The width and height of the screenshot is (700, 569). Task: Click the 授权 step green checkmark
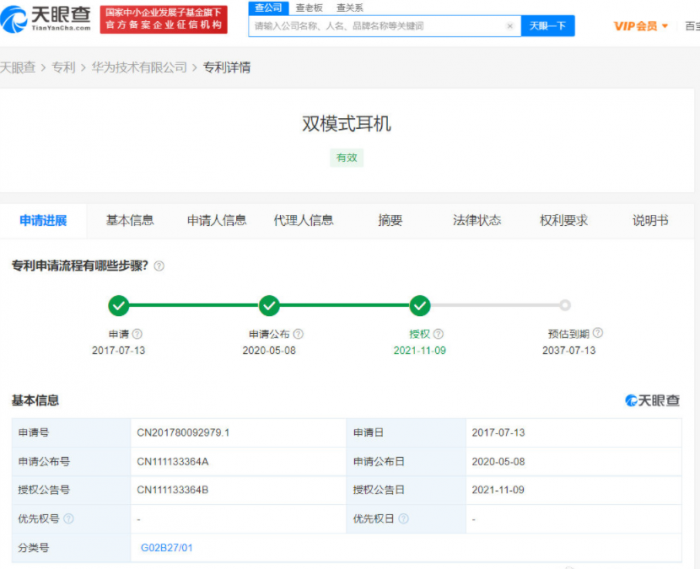tap(420, 305)
